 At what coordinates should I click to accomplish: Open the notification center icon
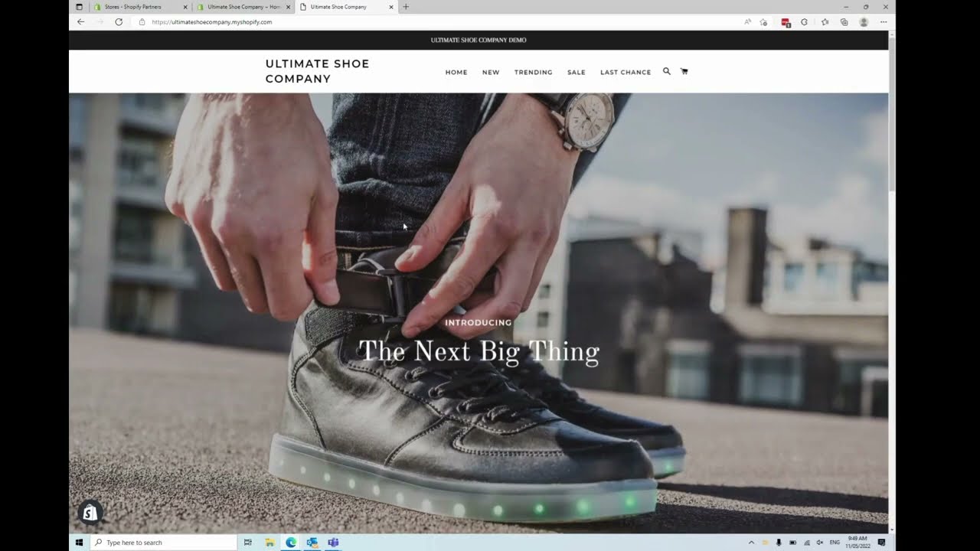881,543
